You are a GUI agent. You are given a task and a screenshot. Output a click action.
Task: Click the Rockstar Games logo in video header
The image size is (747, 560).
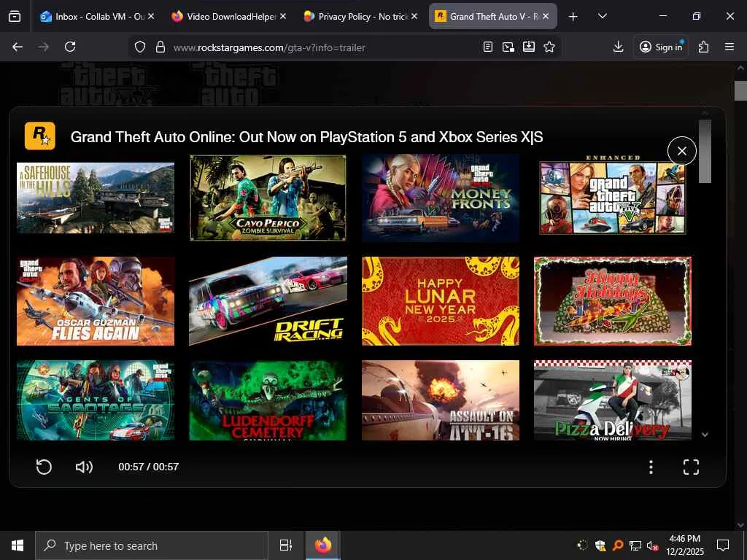[40, 136]
